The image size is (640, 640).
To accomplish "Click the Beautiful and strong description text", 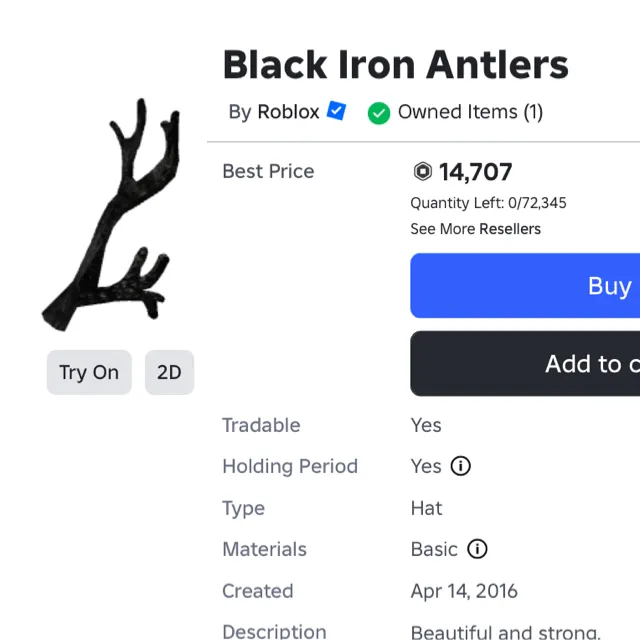I will tap(505, 631).
